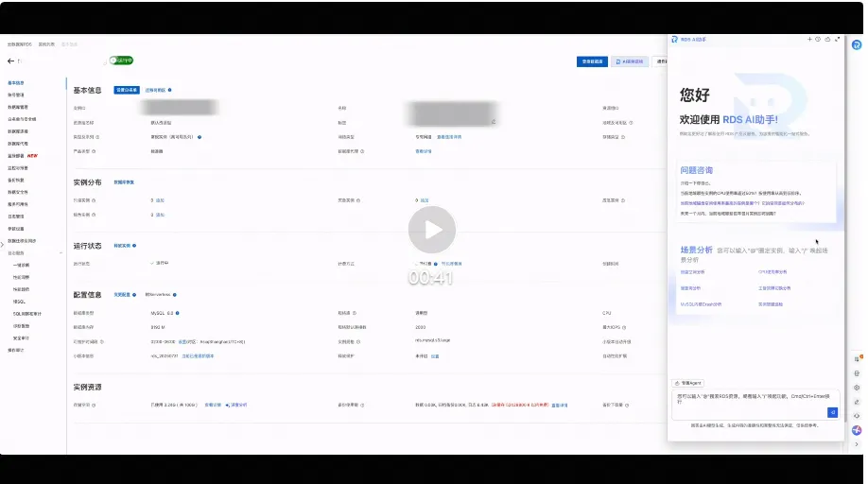The height and width of the screenshot is (484, 868).
Task: Click the info icon beside 运行状态 header link
Action: click(x=134, y=246)
